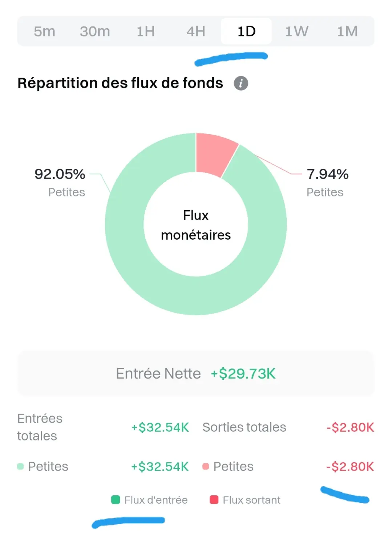The height and width of the screenshot is (539, 392).
Task: Click the 92.05% Petites chart label
Action: pyautogui.click(x=60, y=183)
